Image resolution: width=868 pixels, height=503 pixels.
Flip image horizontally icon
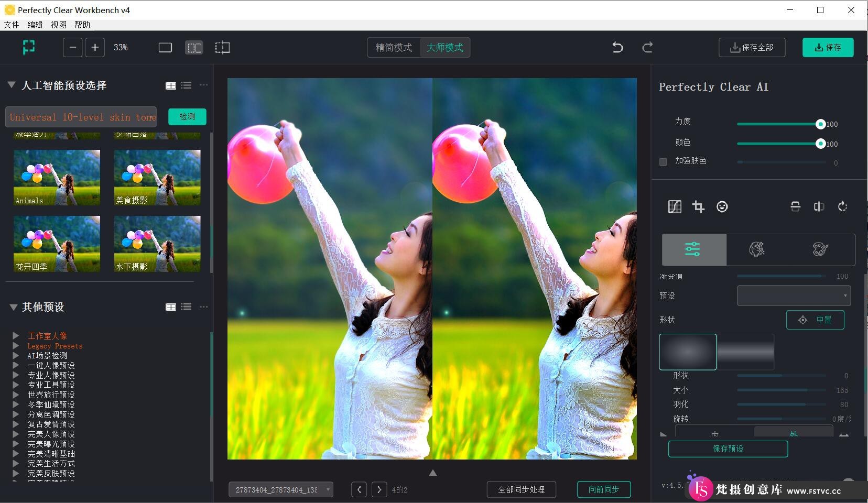[819, 206]
